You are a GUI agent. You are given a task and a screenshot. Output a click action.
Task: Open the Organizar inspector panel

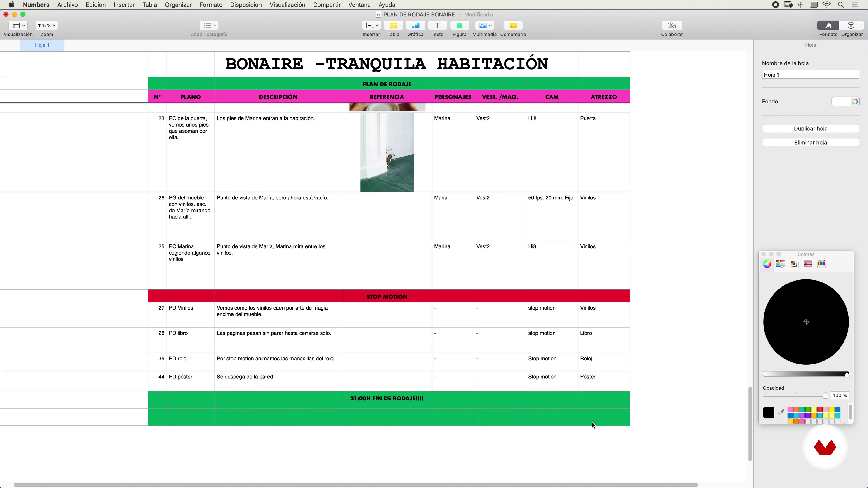pyautogui.click(x=851, y=26)
